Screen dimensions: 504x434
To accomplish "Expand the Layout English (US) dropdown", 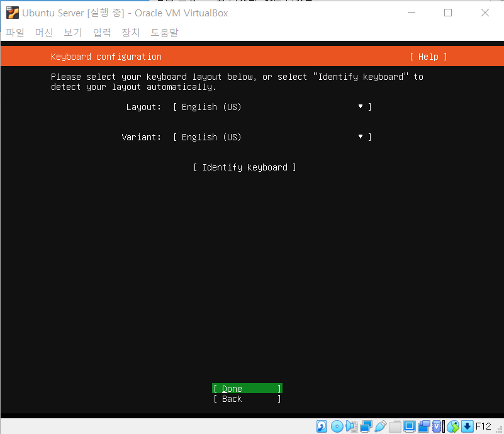I will click(x=272, y=107).
